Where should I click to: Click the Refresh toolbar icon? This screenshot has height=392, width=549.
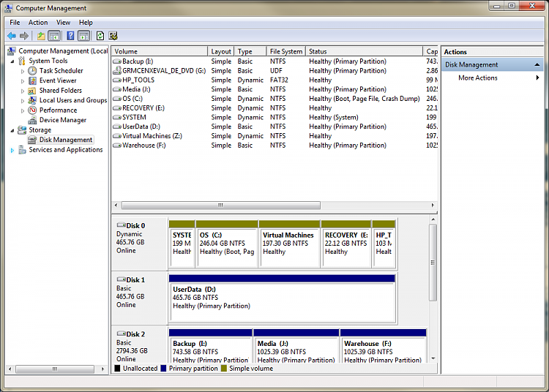(100, 36)
